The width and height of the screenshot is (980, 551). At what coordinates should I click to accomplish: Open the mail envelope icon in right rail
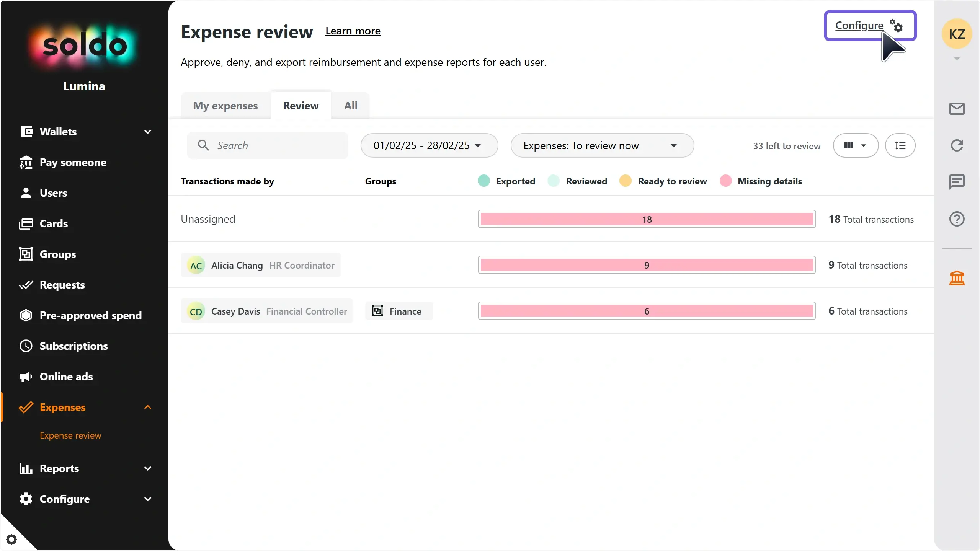(957, 109)
